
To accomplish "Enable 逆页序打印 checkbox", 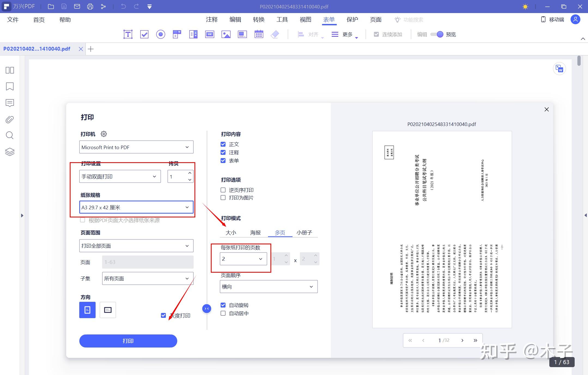I will (x=223, y=190).
